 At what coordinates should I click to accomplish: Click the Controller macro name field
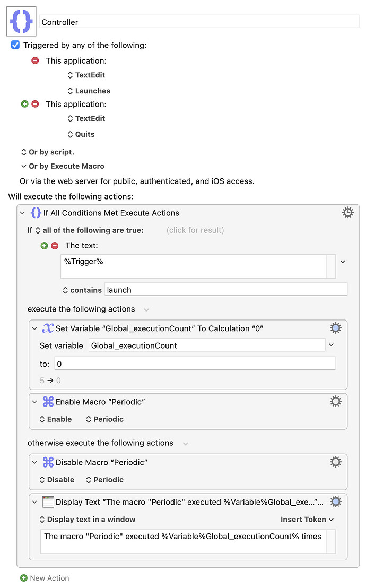pos(199,22)
